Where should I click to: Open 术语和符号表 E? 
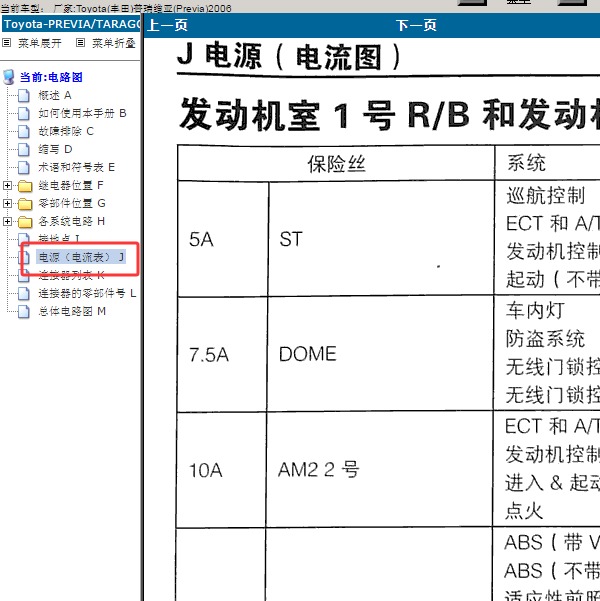(76, 167)
